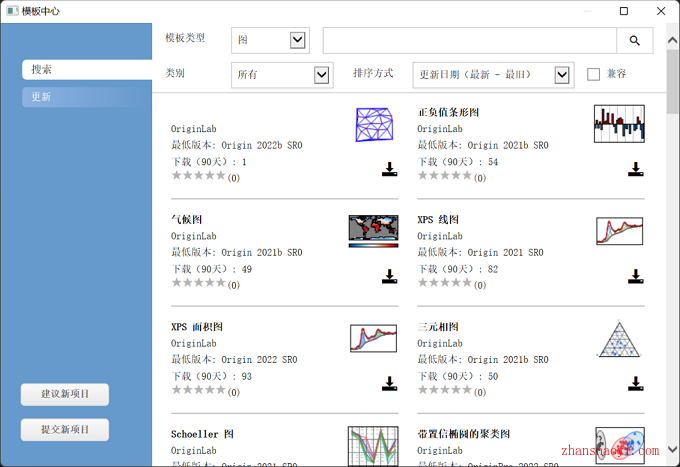Image resolution: width=680 pixels, height=467 pixels.
Task: Click the XPS 面积图 title
Action: pyautogui.click(x=197, y=327)
